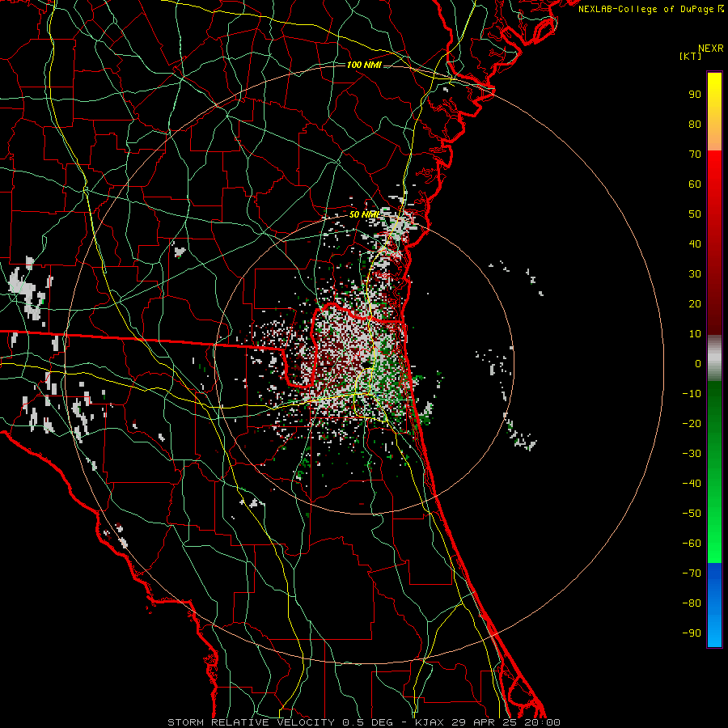Screen dimensions: 728x728
Task: Click the Storm Relative Velocity KJAX caption
Action: click(x=364, y=722)
